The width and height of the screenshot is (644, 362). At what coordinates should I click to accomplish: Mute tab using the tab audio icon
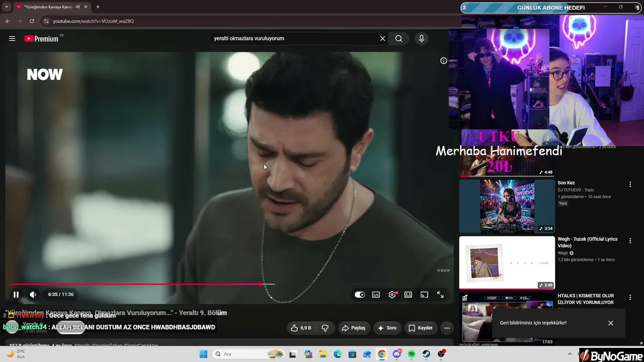pyautogui.click(x=78, y=7)
